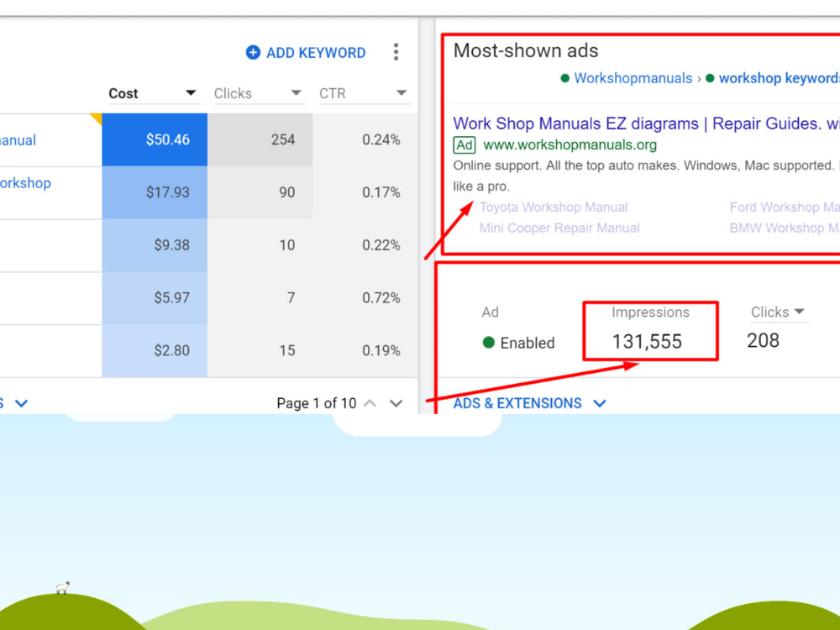Open the CTR column dropdown arrow
840x630 pixels.
click(402, 92)
